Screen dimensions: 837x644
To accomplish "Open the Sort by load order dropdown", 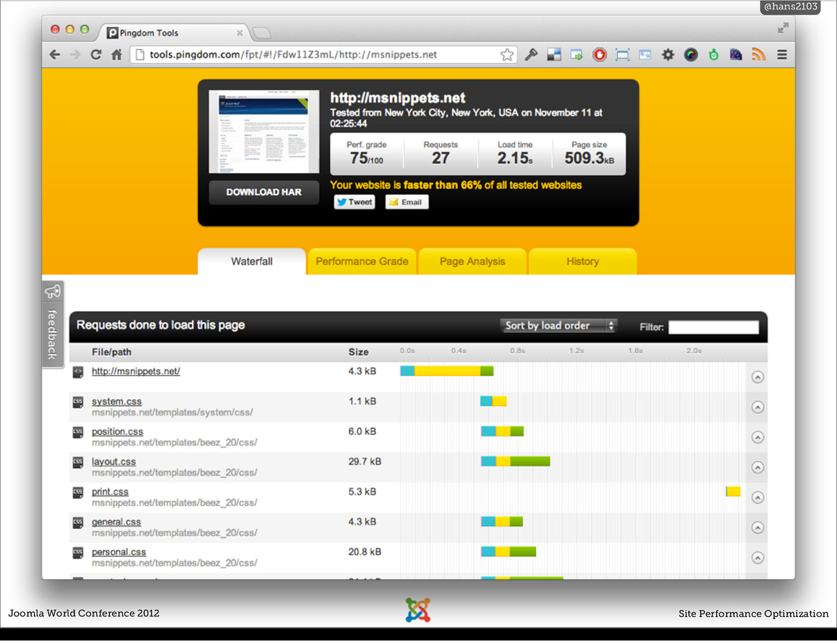I will point(559,326).
